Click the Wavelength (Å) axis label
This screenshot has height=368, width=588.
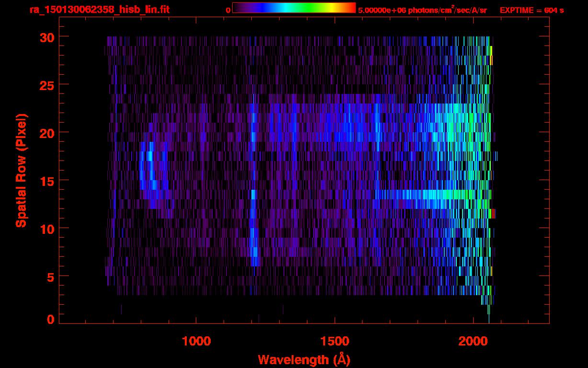pos(304,359)
